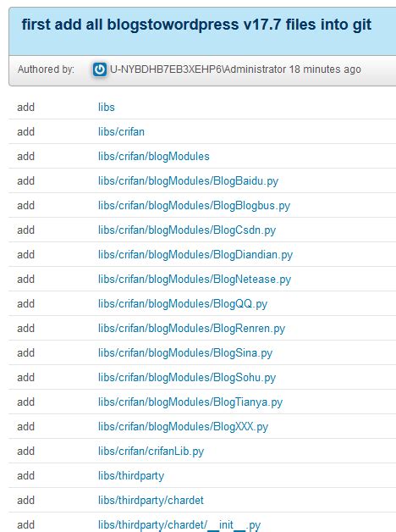Open the BlogDiandian.py file link

pos(195,255)
